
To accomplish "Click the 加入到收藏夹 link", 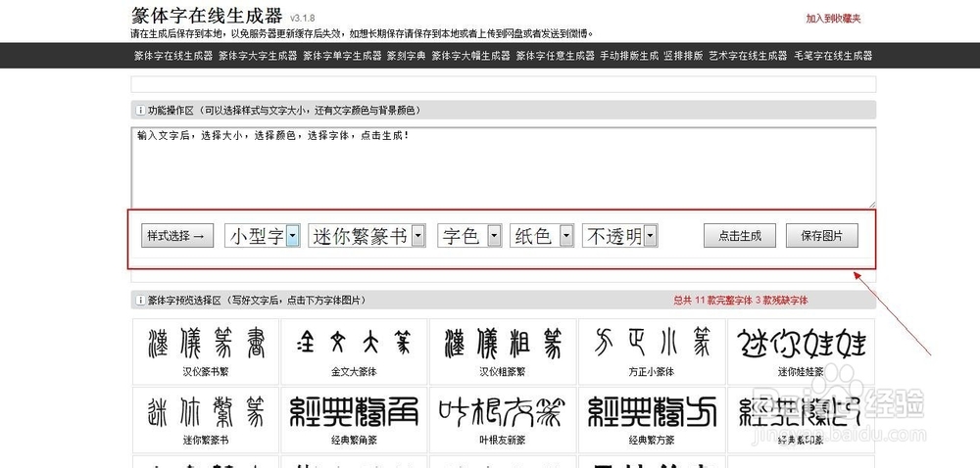I will click(833, 19).
